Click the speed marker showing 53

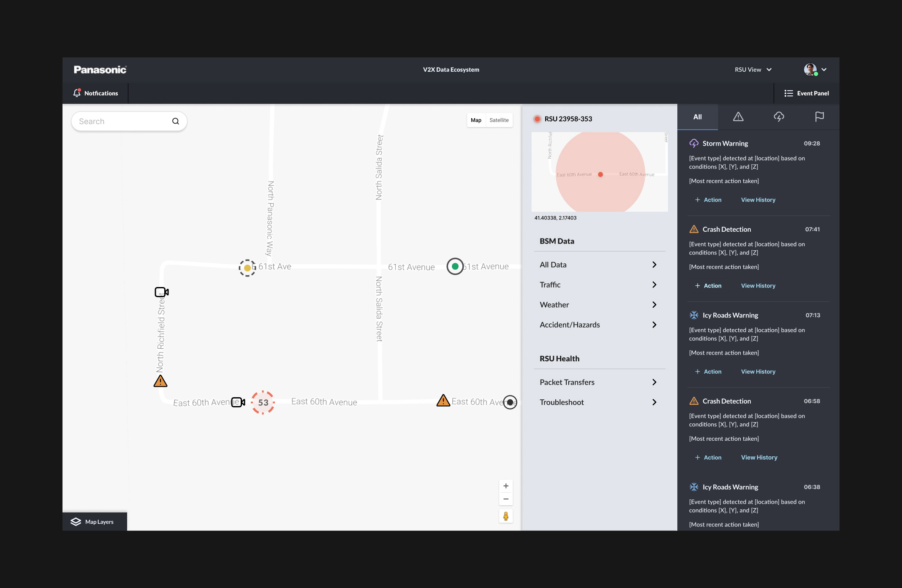point(263,402)
